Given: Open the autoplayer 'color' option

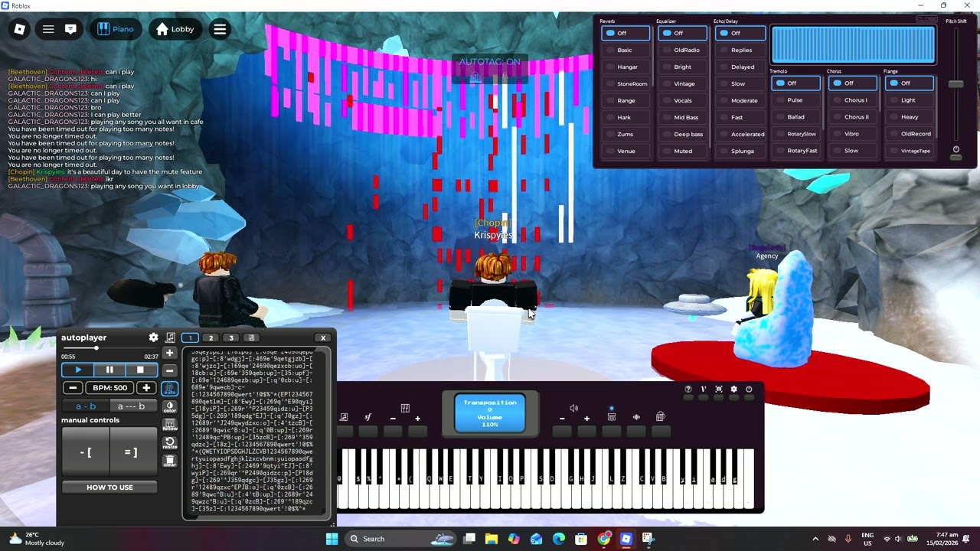Looking at the screenshot, I should click(170, 407).
